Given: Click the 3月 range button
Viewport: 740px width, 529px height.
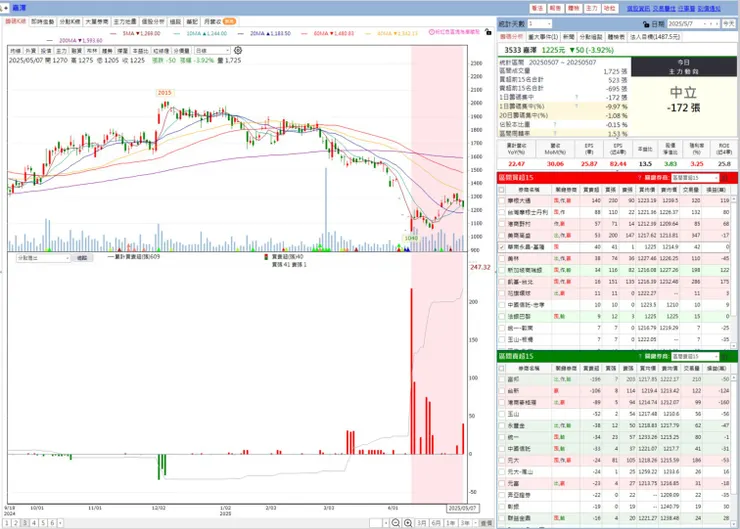Looking at the screenshot, I should coord(422,523).
